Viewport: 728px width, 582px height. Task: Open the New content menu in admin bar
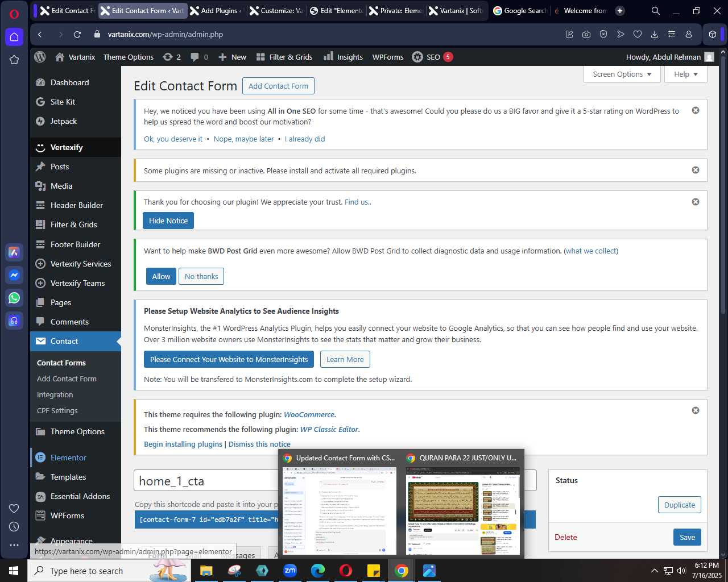(x=232, y=57)
